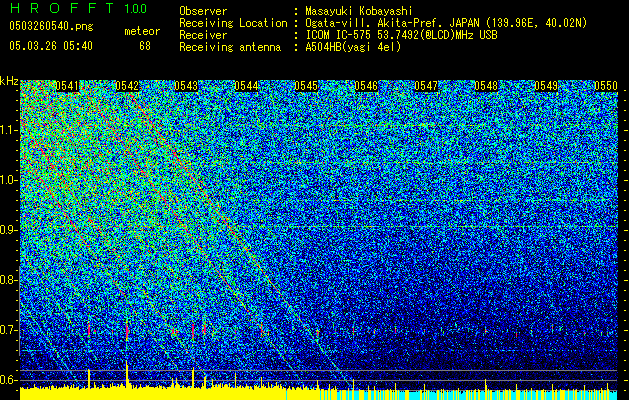The image size is (629, 400).
Task: Click the 0543 time marker
Action: click(x=187, y=86)
